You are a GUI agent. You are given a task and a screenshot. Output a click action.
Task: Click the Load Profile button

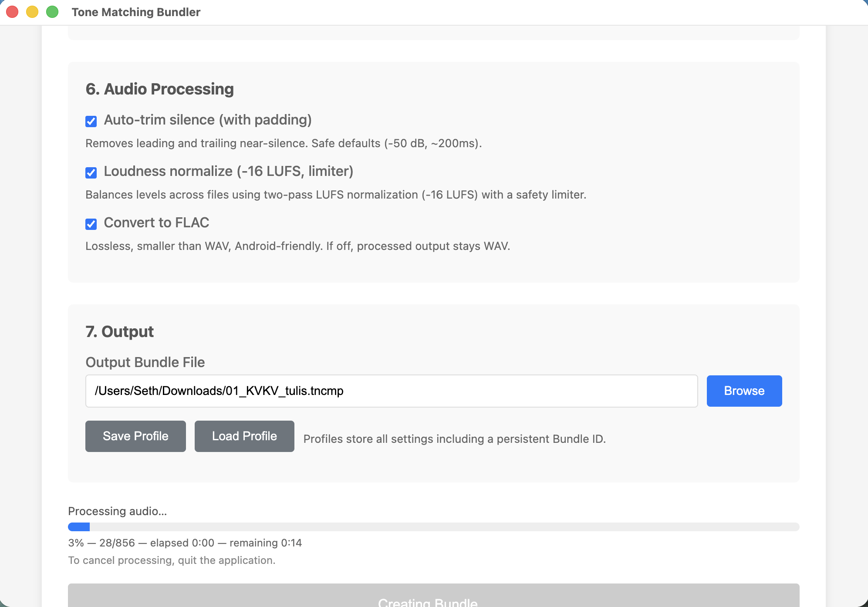pyautogui.click(x=244, y=436)
